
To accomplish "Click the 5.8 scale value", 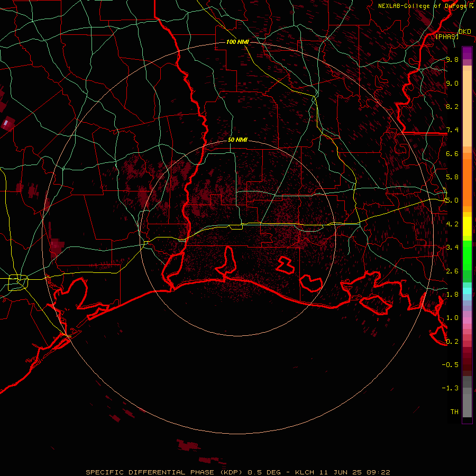I will tap(452, 177).
